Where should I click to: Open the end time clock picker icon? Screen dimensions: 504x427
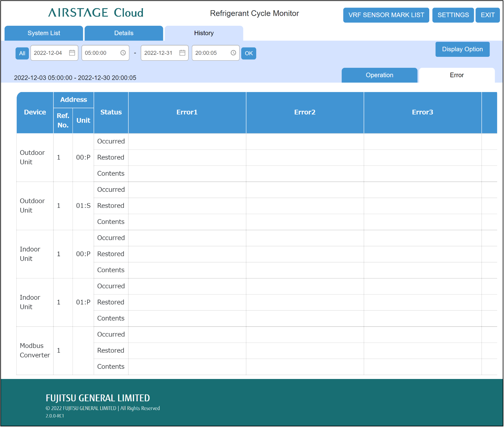(233, 53)
